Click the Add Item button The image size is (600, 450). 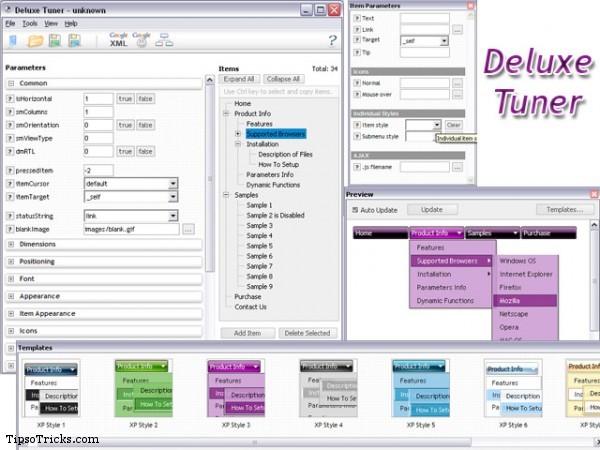point(248,333)
